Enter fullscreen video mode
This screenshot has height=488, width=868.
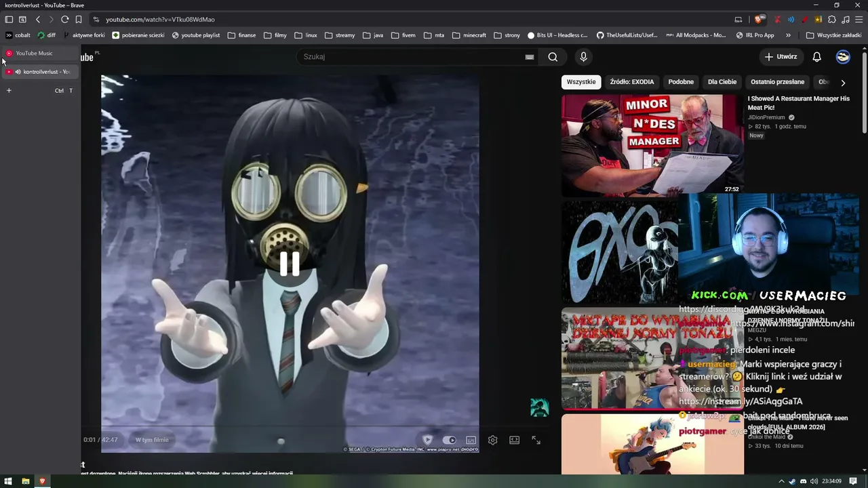click(536, 440)
